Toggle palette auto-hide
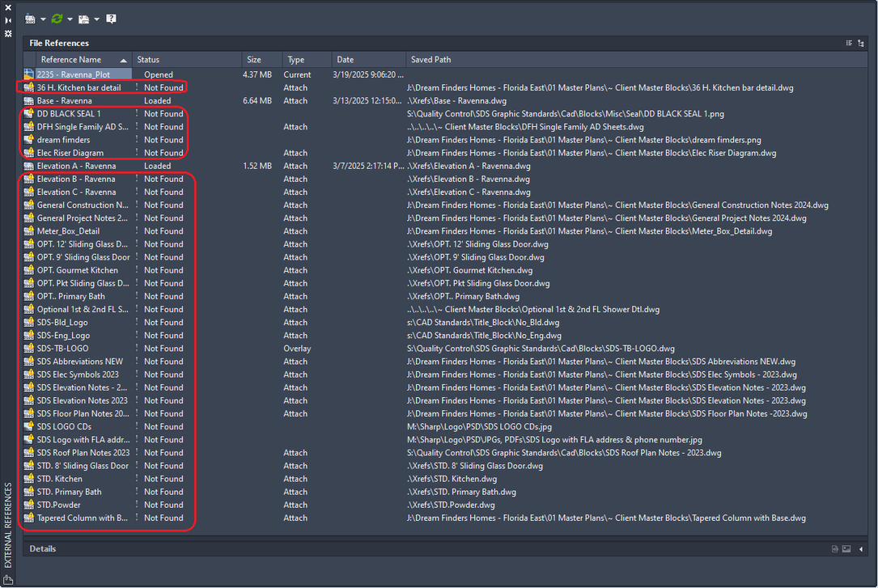 [x=8, y=21]
